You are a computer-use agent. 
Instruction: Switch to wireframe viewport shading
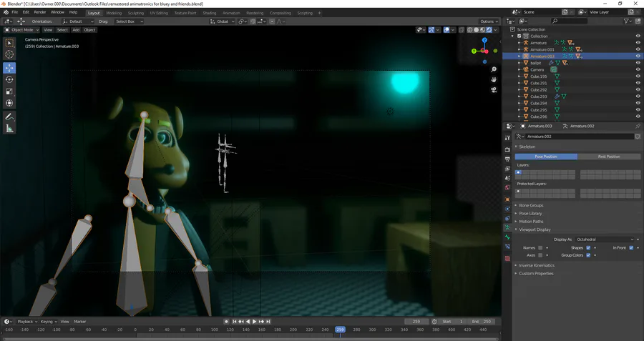[x=470, y=30]
